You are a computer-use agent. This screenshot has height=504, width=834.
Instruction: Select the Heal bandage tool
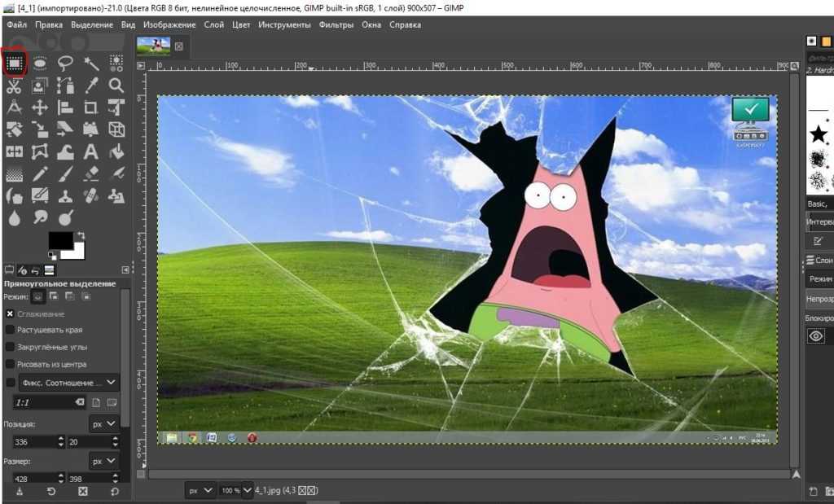(91, 195)
